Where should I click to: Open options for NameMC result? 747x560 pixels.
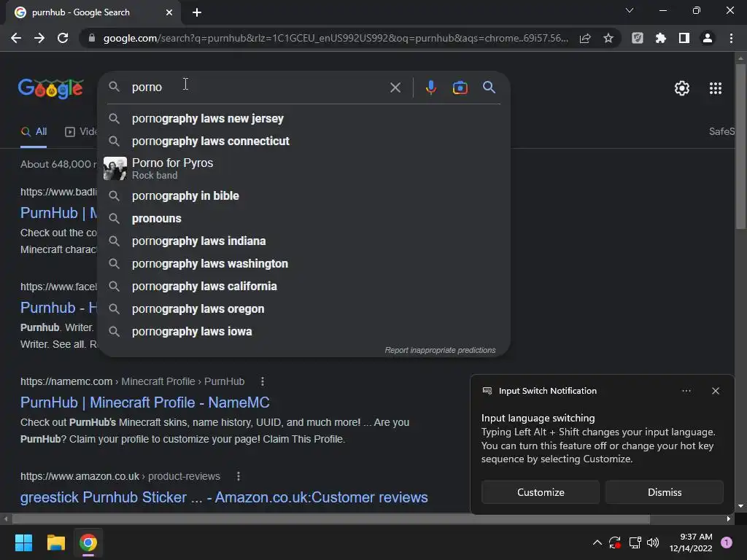263,381
